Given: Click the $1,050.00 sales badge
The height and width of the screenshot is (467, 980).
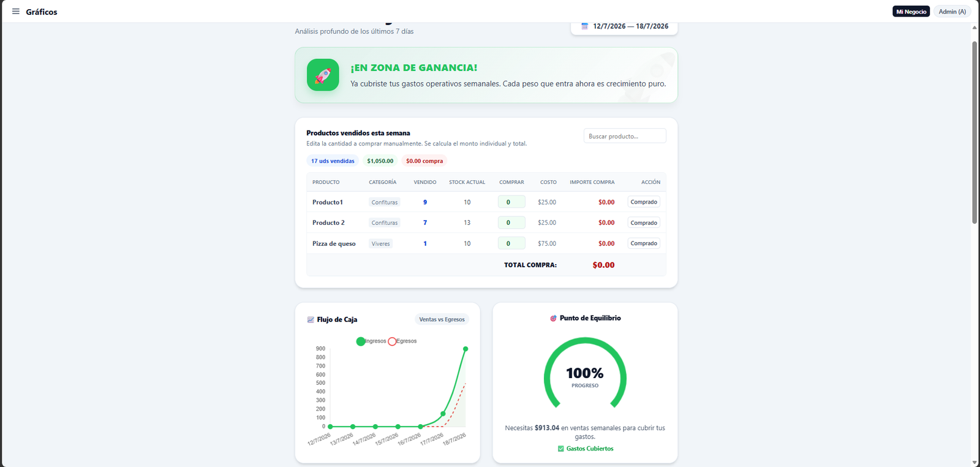Looking at the screenshot, I should 380,161.
